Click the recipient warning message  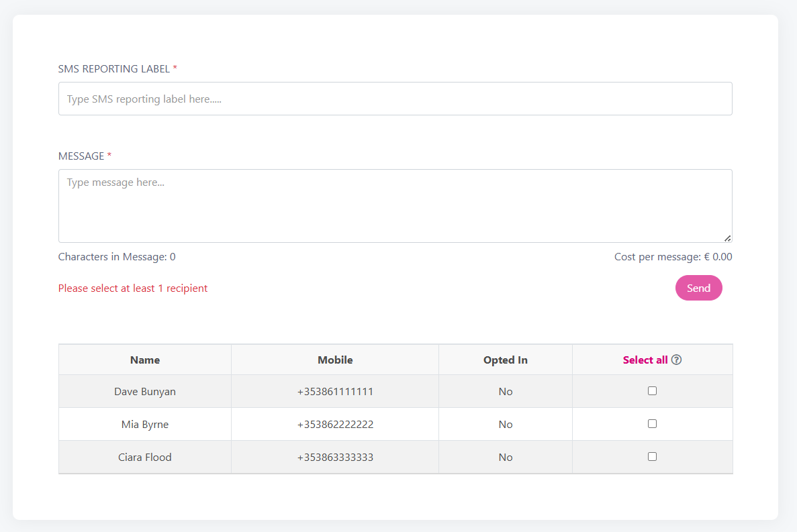pyautogui.click(x=133, y=288)
